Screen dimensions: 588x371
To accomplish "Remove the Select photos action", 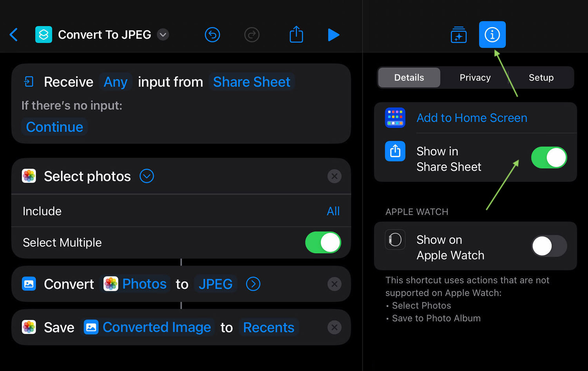I will click(334, 176).
